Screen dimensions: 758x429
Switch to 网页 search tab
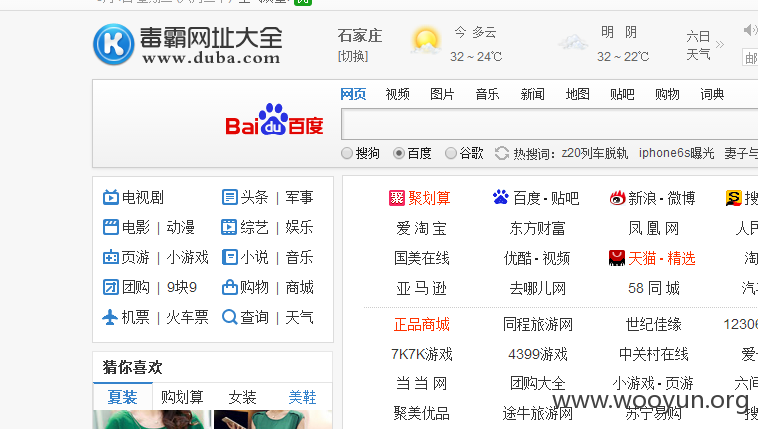pos(353,94)
